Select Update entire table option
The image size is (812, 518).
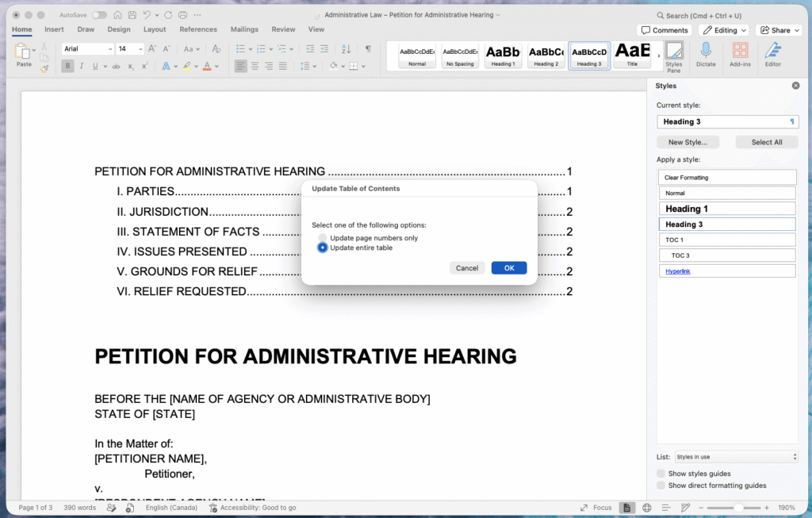pyautogui.click(x=323, y=247)
